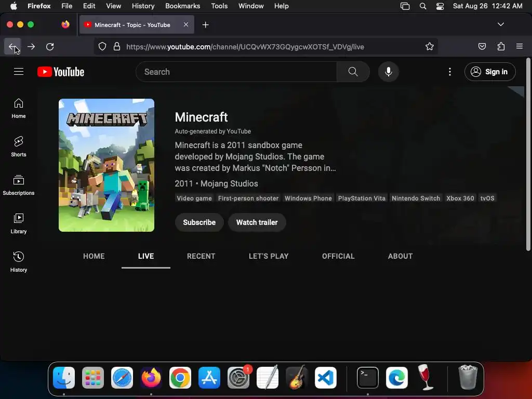Click the tvOS tag

point(487,198)
